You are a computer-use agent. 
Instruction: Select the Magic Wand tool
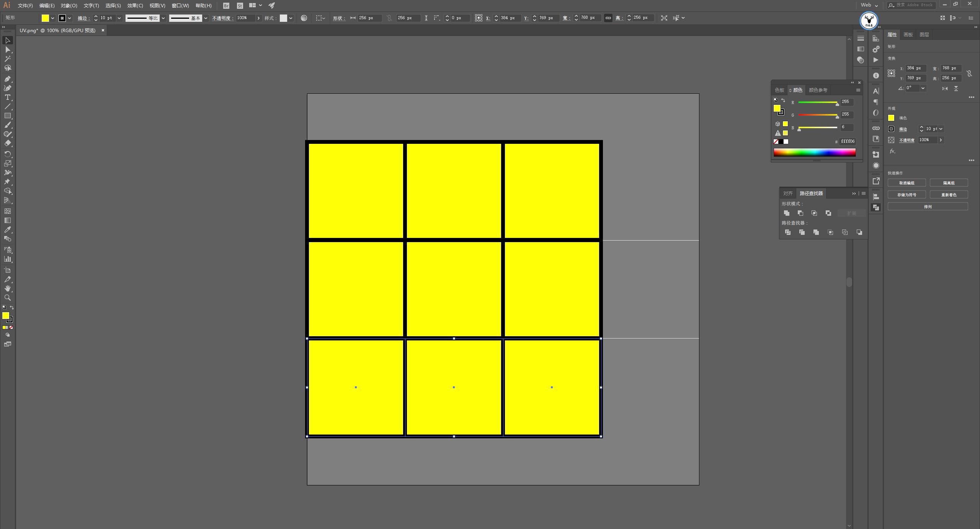pyautogui.click(x=7, y=59)
